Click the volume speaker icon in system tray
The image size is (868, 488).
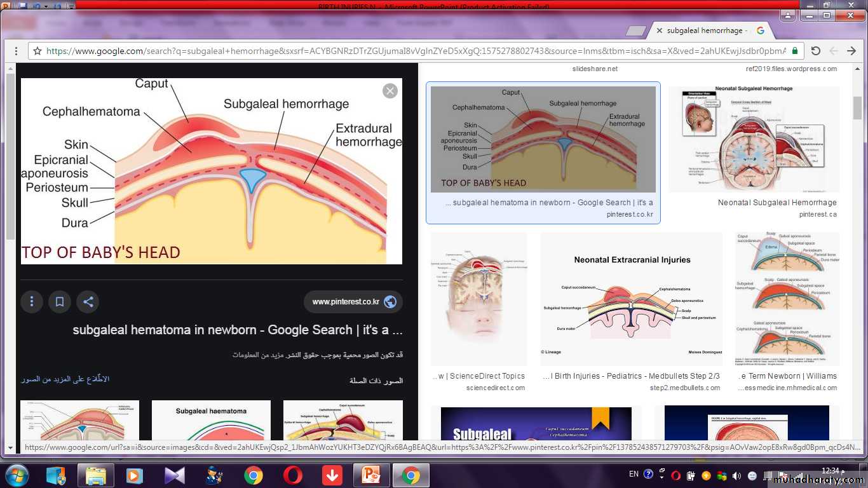737,475
